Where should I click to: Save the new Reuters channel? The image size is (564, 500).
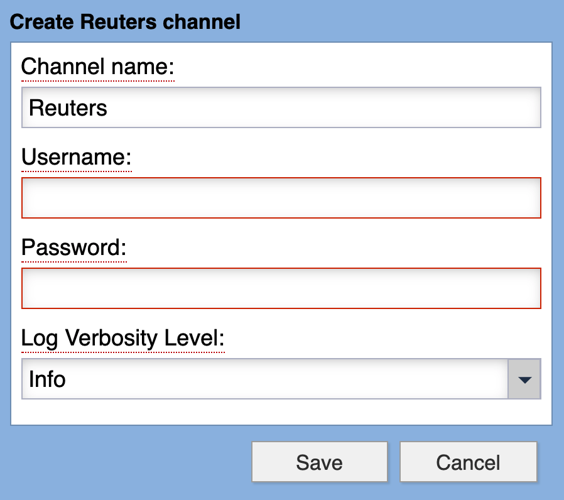click(x=319, y=462)
